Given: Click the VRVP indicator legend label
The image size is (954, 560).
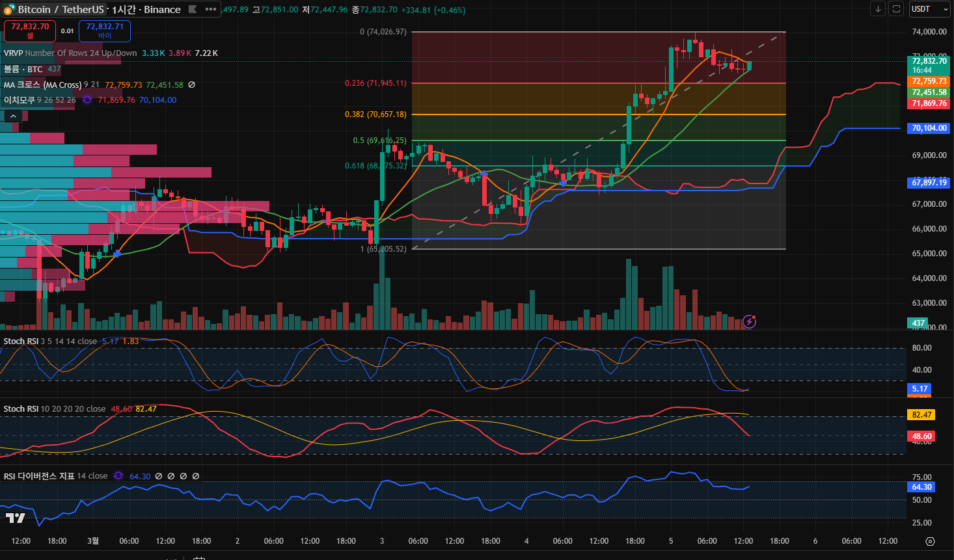Looking at the screenshot, I should (x=14, y=53).
